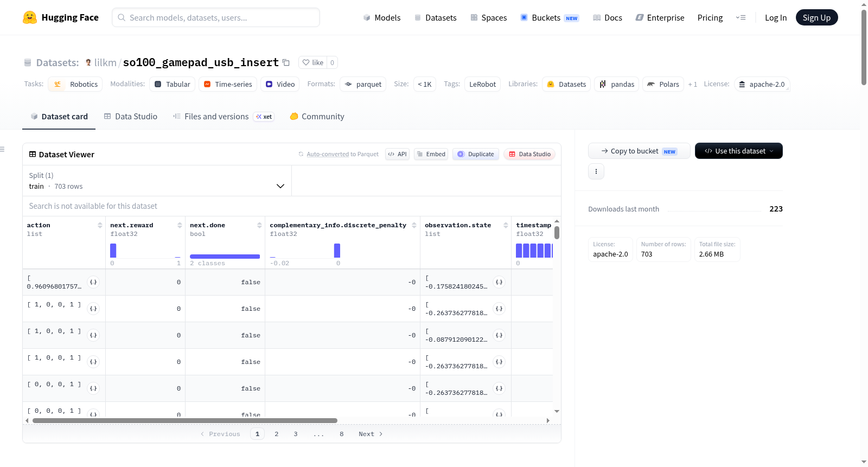This screenshot has height=467, width=868.
Task: Expand the navigation overflow menu icon
Action: tap(741, 17)
